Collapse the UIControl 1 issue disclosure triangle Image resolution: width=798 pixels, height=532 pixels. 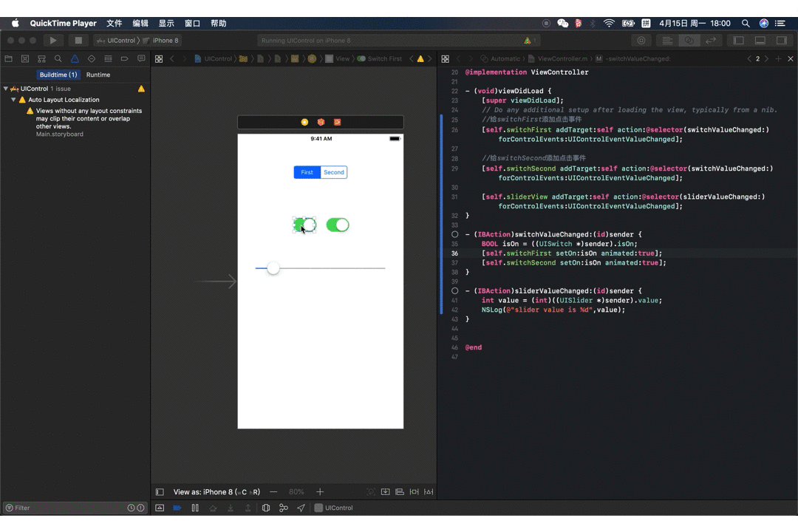tap(6, 89)
